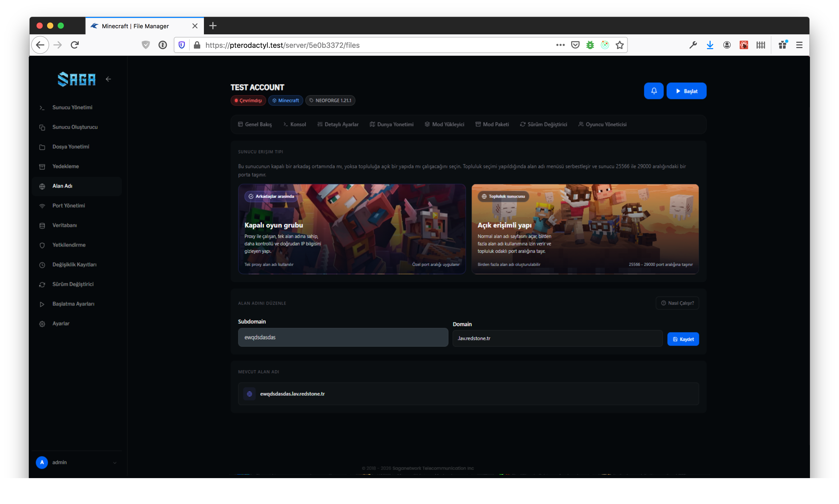This screenshot has height=504, width=839.
Task: Open Başlatma Ayarları in sidebar
Action: click(77, 304)
